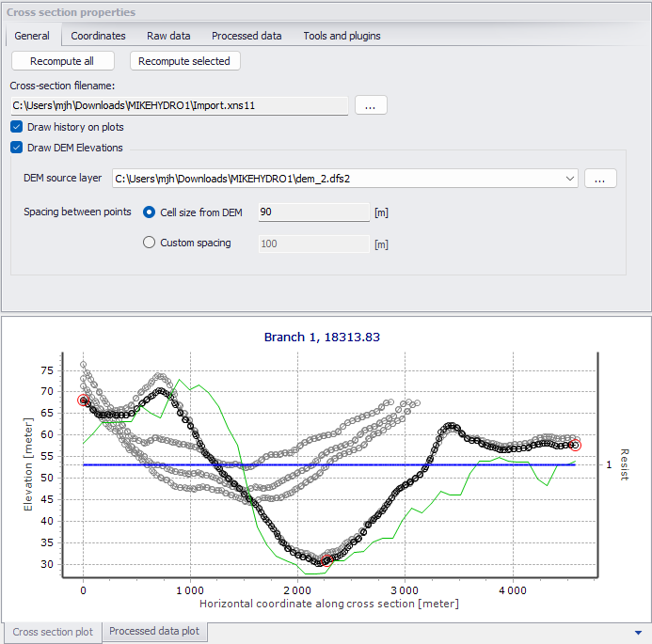Click the browse button for DEM source layer

[x=600, y=179]
